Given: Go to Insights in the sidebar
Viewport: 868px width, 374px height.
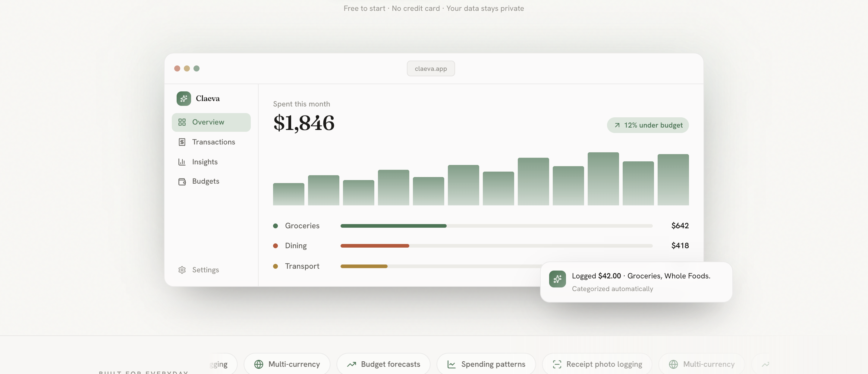Looking at the screenshot, I should [211, 162].
